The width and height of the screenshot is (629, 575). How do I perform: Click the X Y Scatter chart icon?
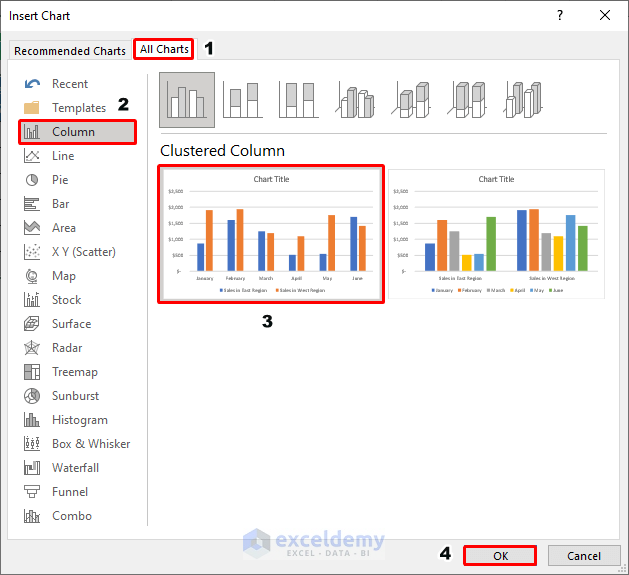(x=32, y=252)
